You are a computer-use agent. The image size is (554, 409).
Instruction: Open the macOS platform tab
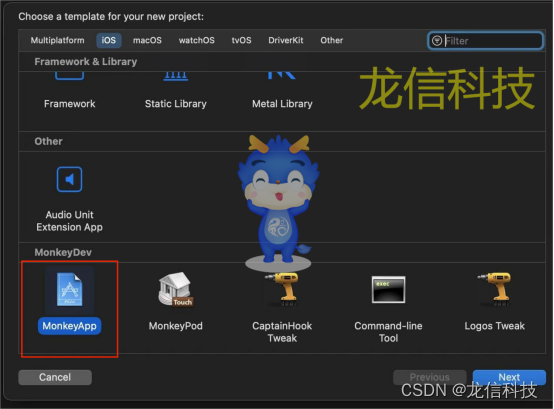pyautogui.click(x=147, y=40)
